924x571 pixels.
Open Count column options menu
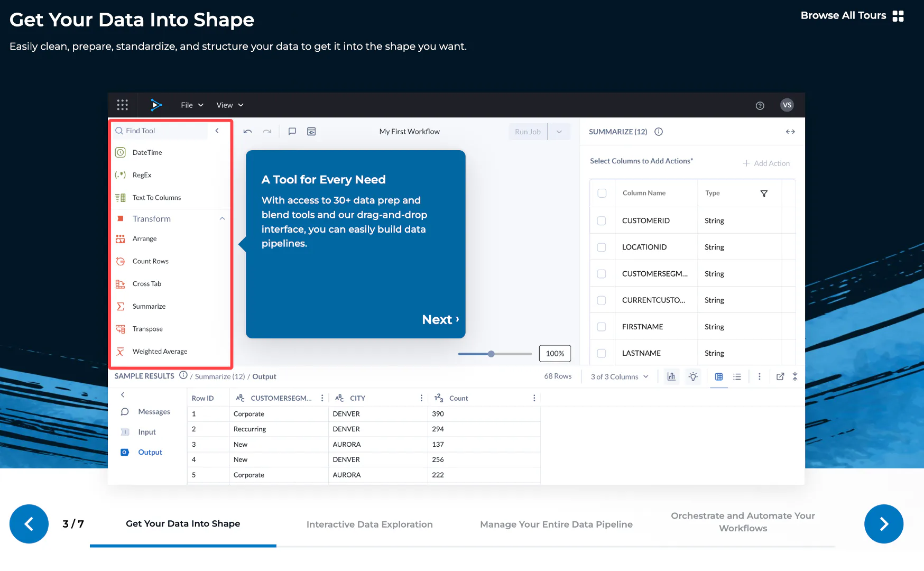pyautogui.click(x=534, y=398)
